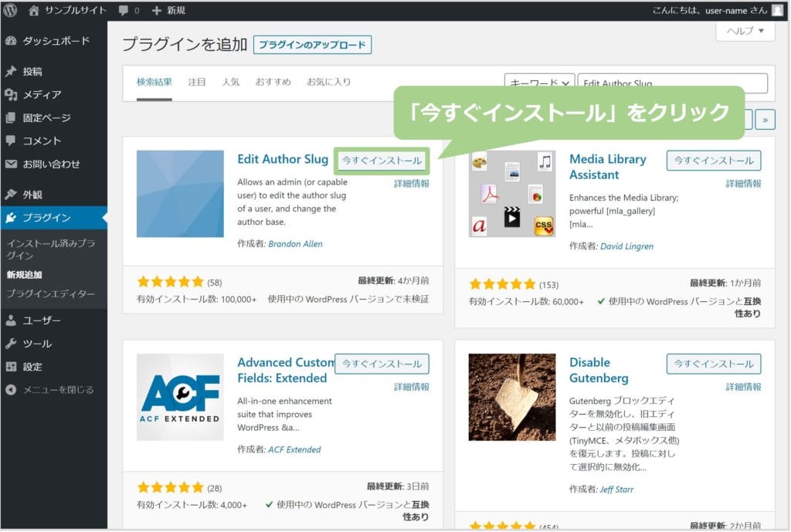This screenshot has height=532, width=791.
Task: Open the comments bubble icon in admin bar
Action: 123,11
